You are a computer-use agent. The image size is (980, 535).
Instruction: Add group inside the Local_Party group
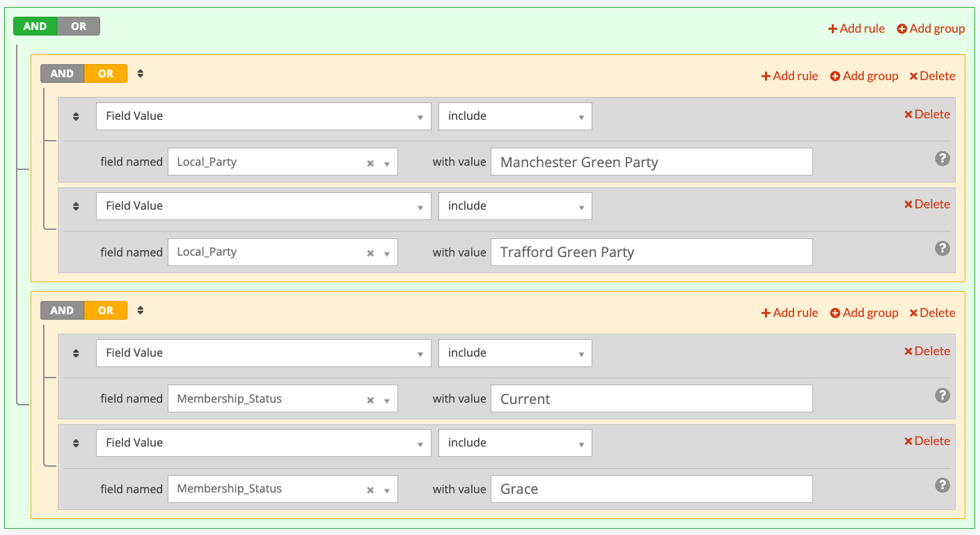coord(864,76)
